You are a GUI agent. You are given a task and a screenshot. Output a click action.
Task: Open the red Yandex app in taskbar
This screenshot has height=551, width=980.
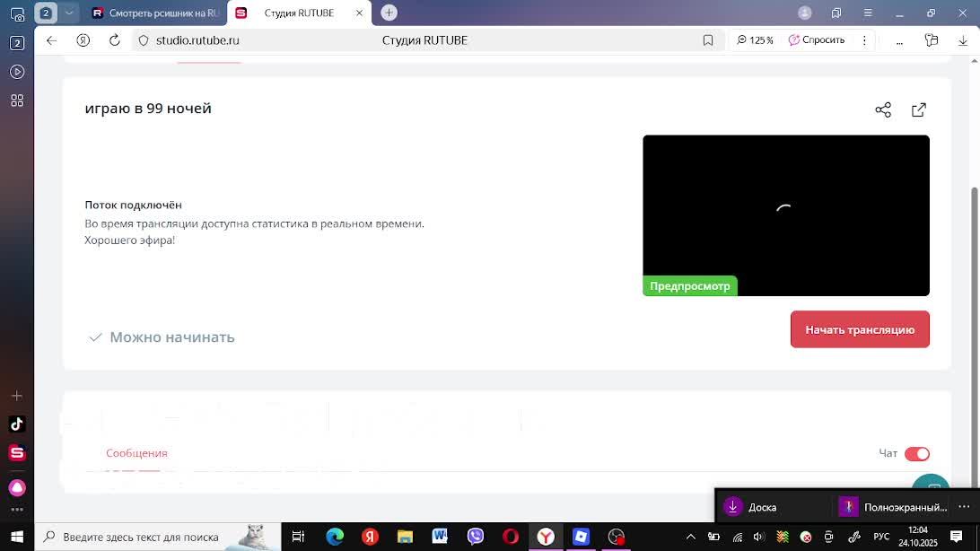point(370,537)
